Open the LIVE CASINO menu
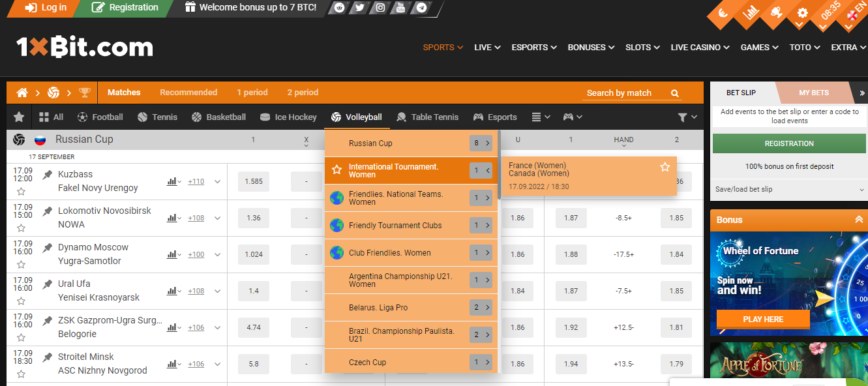Image resolution: width=868 pixels, height=386 pixels. [x=695, y=47]
